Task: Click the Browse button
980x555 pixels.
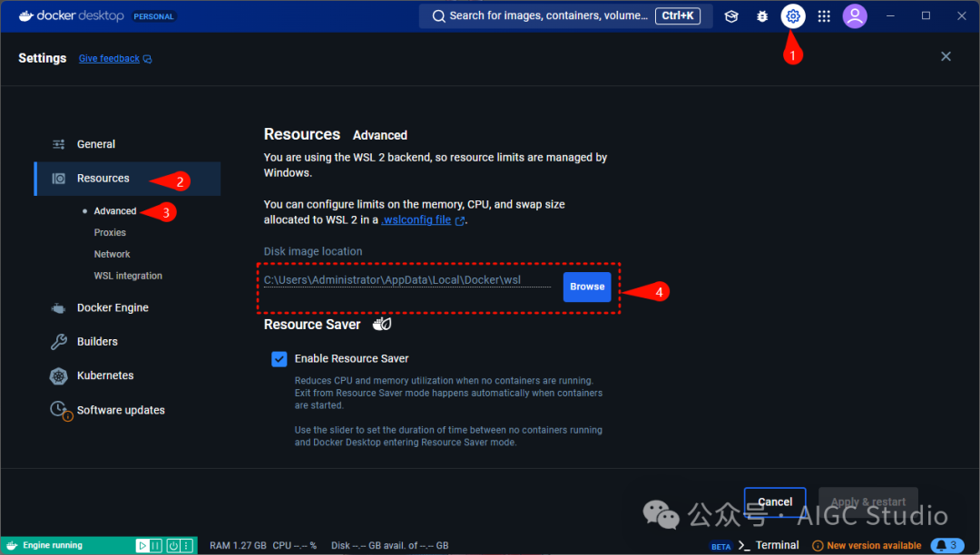Action: point(587,287)
